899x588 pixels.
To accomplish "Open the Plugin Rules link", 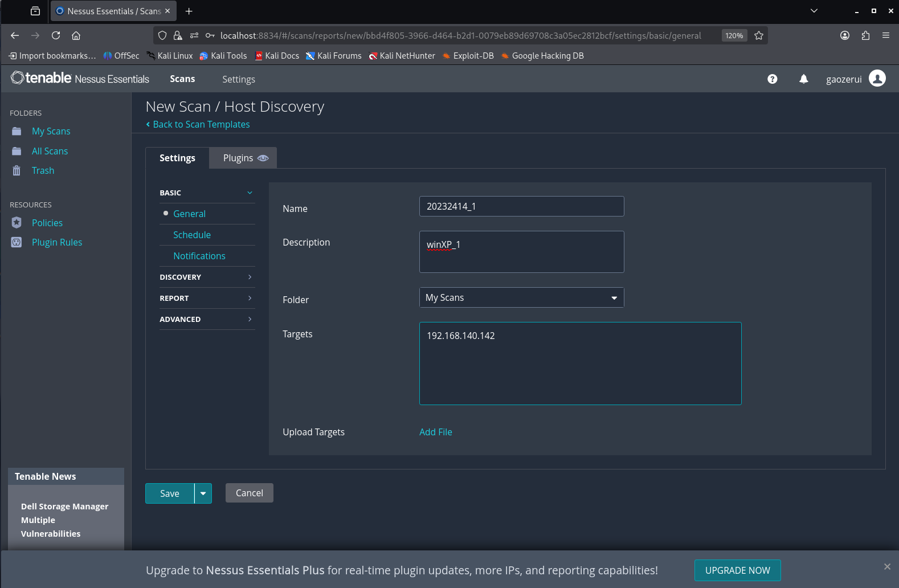I will click(x=57, y=242).
